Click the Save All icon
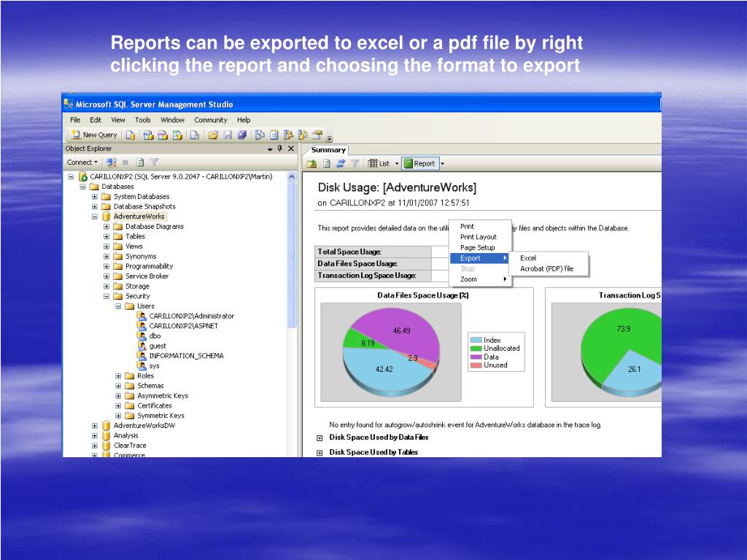Image resolution: width=747 pixels, height=560 pixels. coord(242,135)
